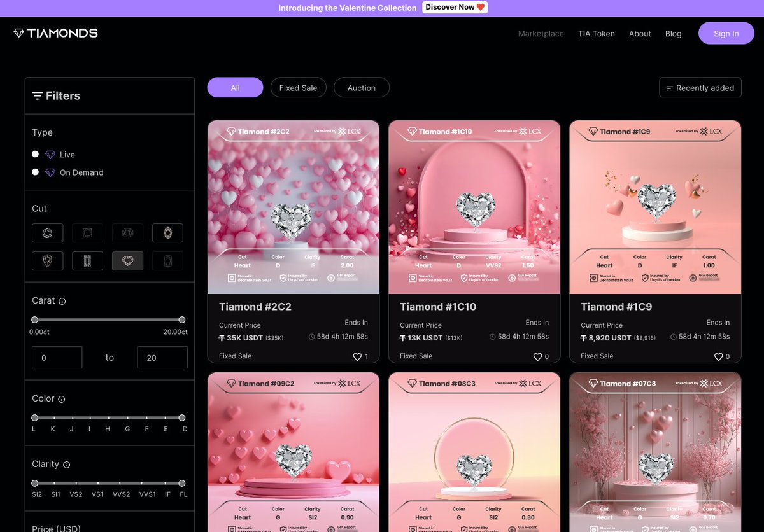Screen dimensions: 764x532
Task: Like Tiamond #2C2 with heart icon
Action: click(x=357, y=357)
